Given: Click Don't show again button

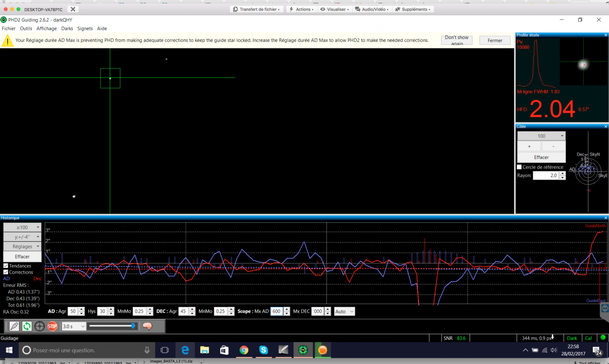Looking at the screenshot, I should (457, 40).
